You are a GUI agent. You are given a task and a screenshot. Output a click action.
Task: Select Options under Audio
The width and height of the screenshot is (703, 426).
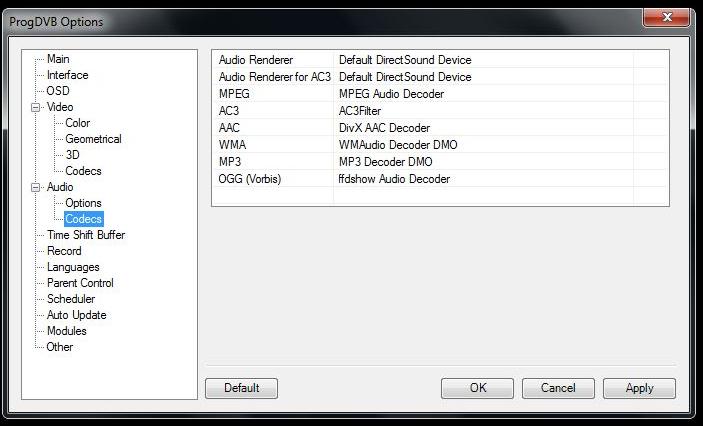click(x=83, y=203)
